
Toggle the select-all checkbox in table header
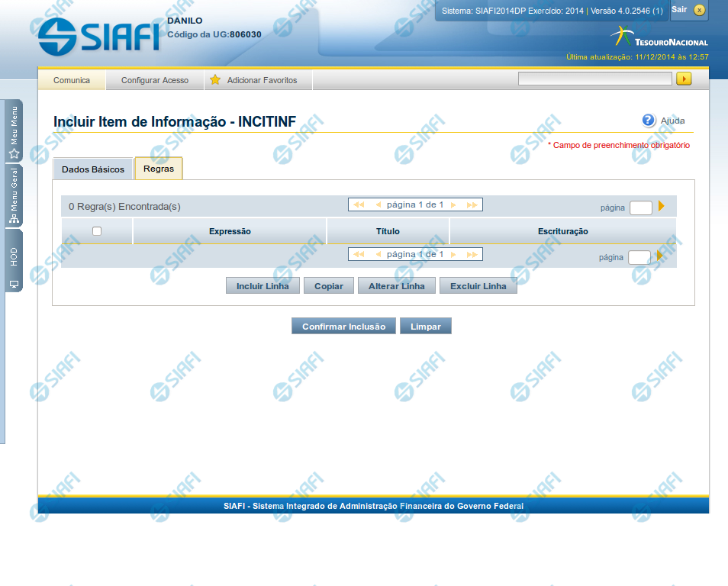(x=97, y=230)
